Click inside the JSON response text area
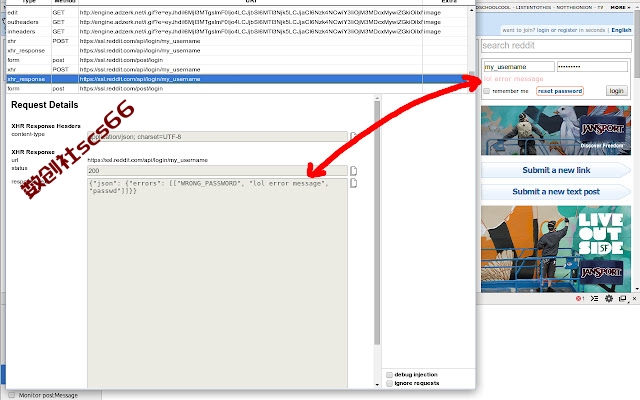Image resolution: width=640 pixels, height=400 pixels. [217, 282]
